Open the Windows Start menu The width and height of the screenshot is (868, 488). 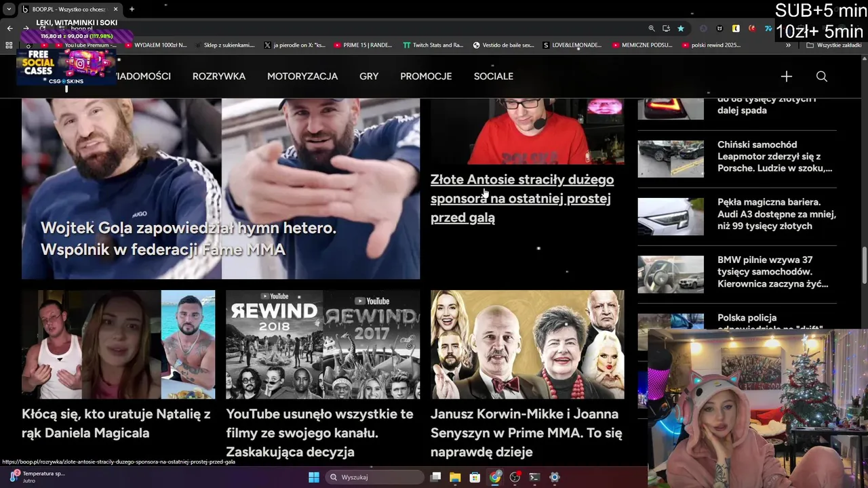coord(314,477)
